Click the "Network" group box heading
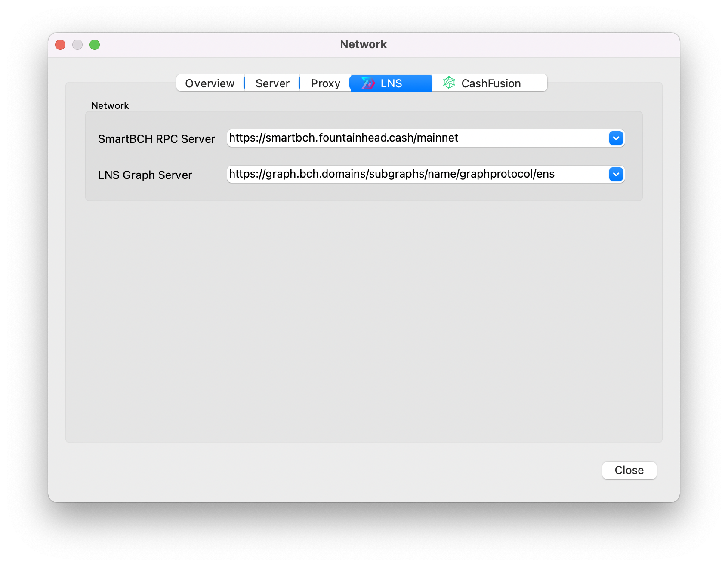Viewport: 728px width, 566px height. click(110, 105)
